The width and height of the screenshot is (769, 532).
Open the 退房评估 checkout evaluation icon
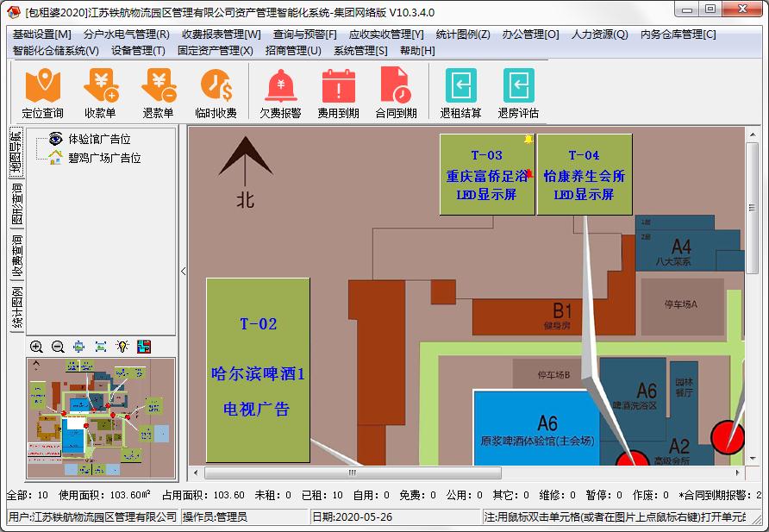click(518, 94)
